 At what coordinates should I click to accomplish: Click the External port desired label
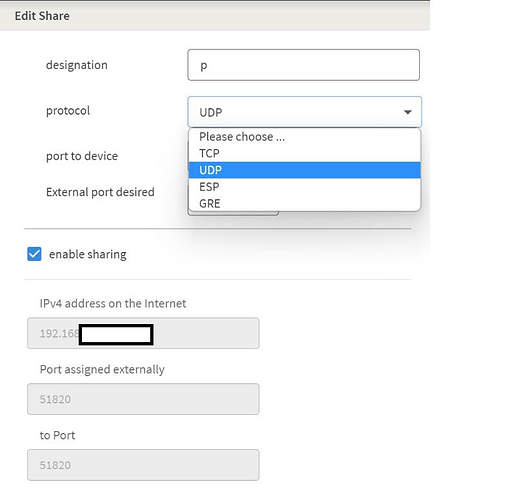(100, 192)
